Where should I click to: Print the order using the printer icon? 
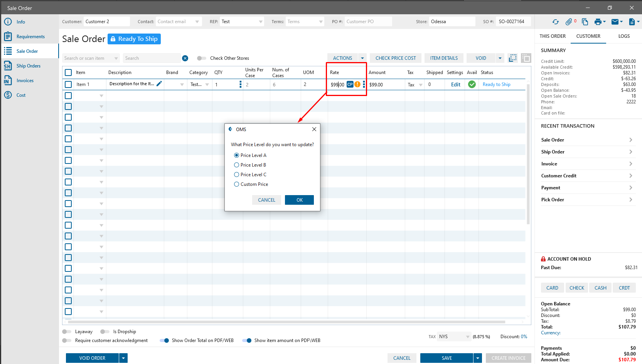click(598, 22)
